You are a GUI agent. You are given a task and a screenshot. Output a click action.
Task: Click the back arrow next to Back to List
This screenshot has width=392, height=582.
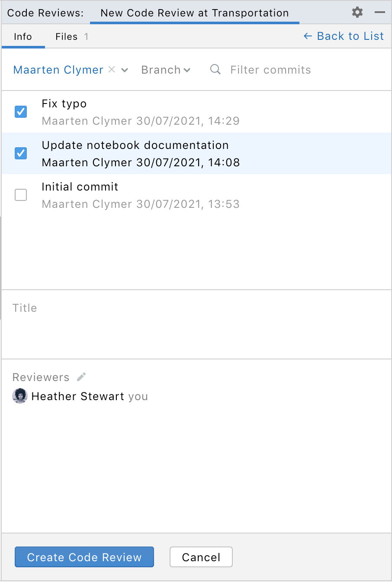[x=307, y=36]
